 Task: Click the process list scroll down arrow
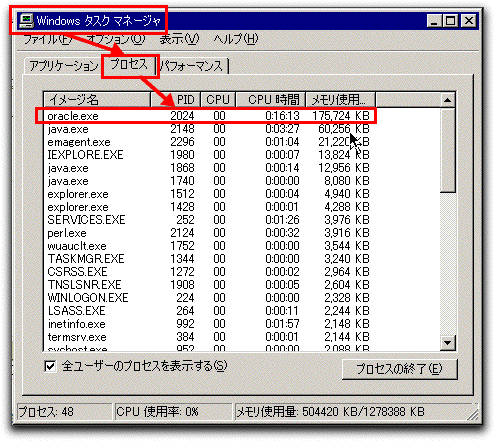point(447,342)
